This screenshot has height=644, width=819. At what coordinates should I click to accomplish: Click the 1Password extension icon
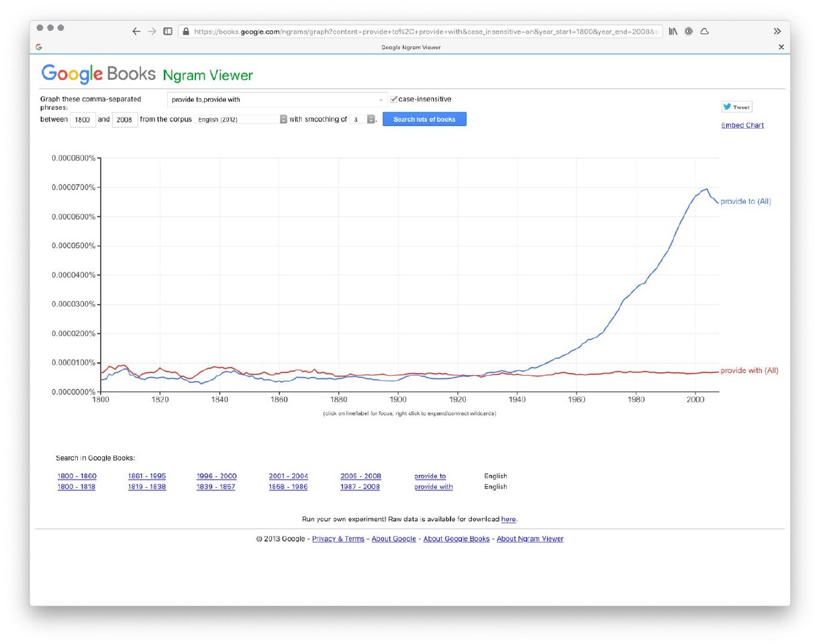click(x=689, y=32)
